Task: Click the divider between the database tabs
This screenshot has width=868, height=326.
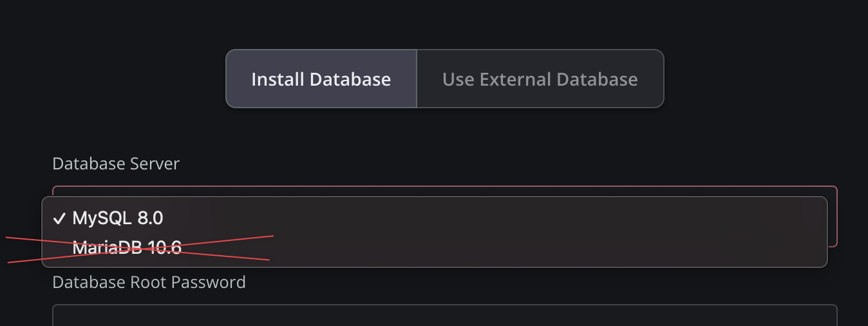Action: [417, 79]
